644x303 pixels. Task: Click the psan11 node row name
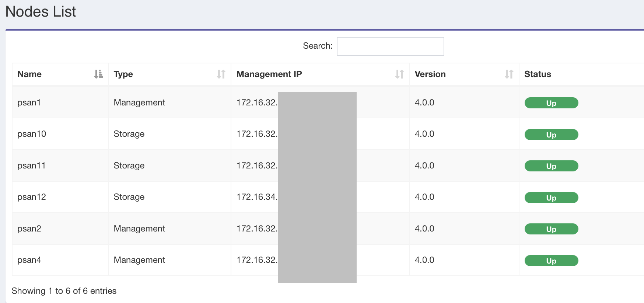31,166
